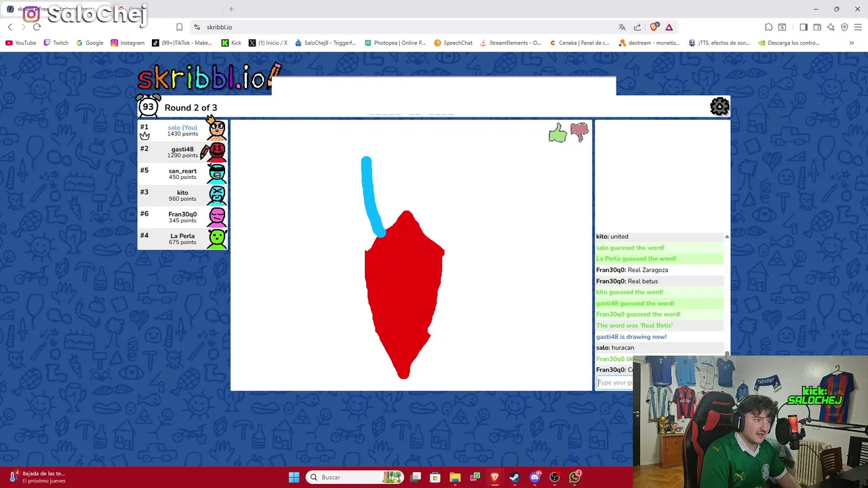Open the SpeechChat bookmark
Image resolution: width=868 pixels, height=488 pixels.
(x=453, y=43)
